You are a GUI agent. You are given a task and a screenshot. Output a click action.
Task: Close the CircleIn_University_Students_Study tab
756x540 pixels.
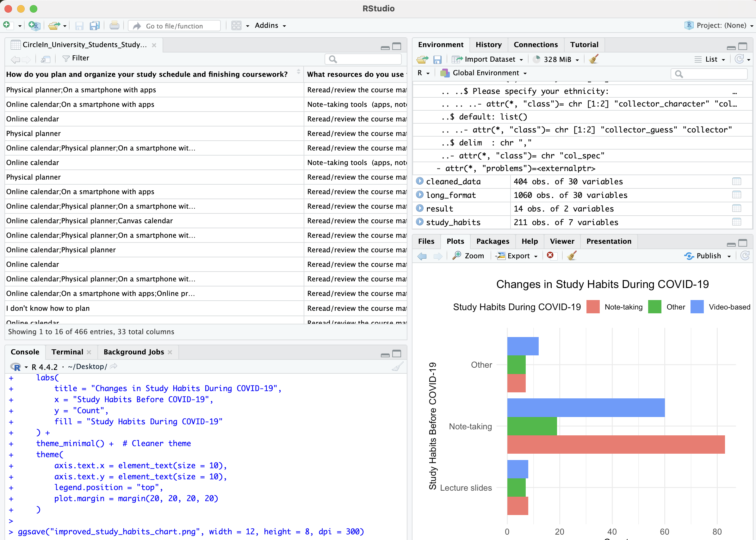[154, 45]
